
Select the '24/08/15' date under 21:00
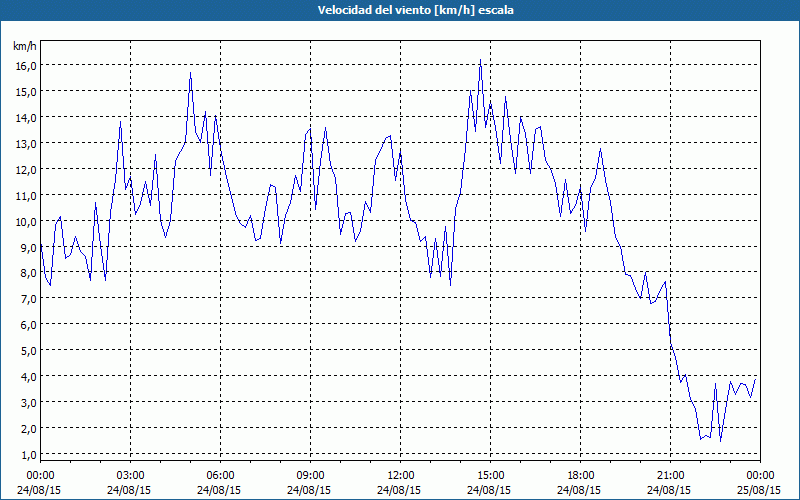(669, 490)
